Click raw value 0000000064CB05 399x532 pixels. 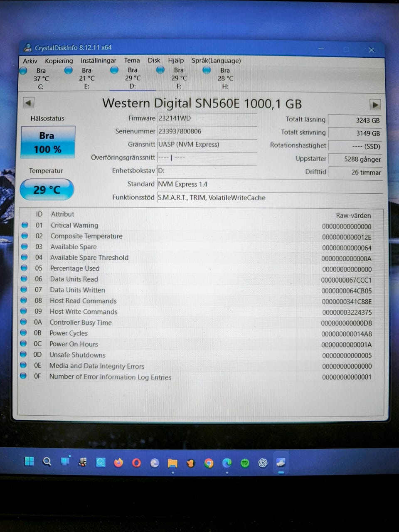click(347, 291)
